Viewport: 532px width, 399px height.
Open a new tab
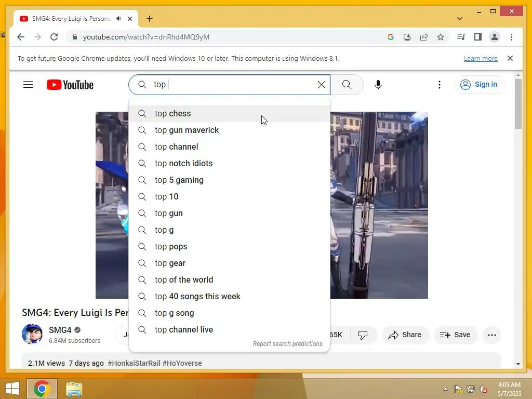pyautogui.click(x=150, y=19)
